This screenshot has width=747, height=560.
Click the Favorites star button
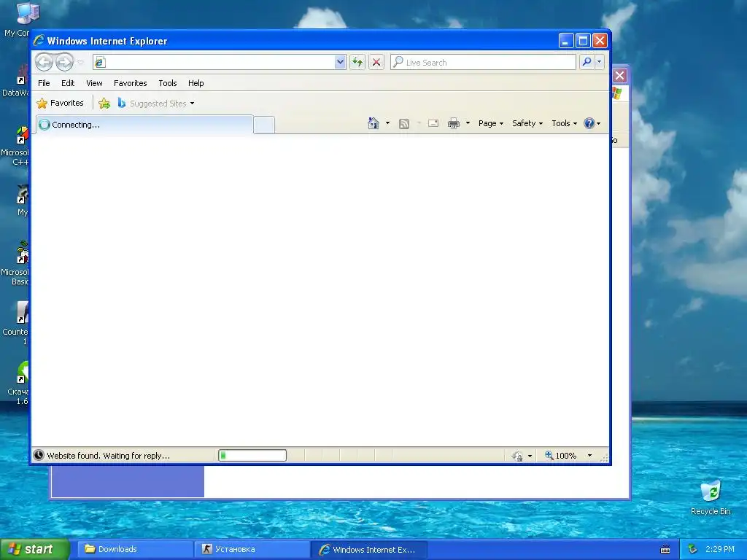pyautogui.click(x=60, y=103)
